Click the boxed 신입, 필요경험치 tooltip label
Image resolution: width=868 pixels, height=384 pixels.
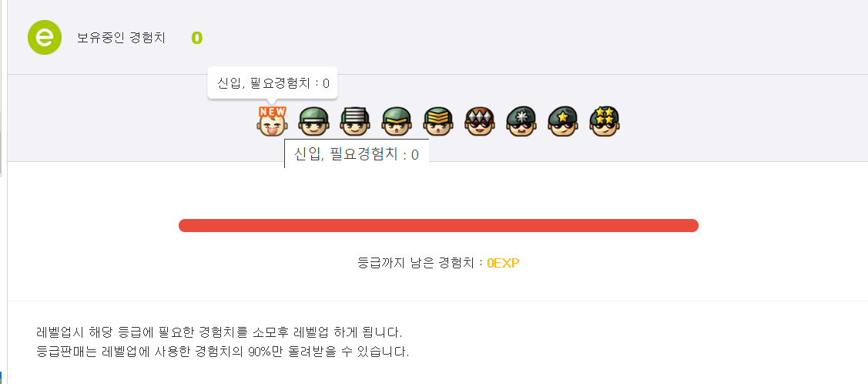(x=357, y=154)
